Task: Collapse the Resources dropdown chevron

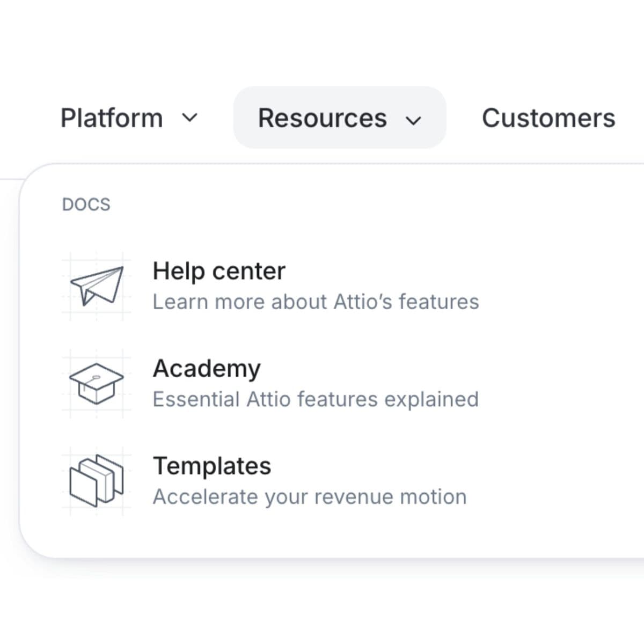Action: coord(413,120)
